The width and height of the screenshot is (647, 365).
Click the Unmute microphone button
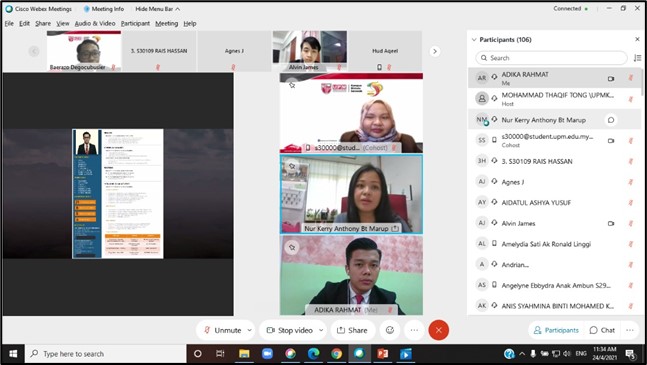tap(222, 330)
